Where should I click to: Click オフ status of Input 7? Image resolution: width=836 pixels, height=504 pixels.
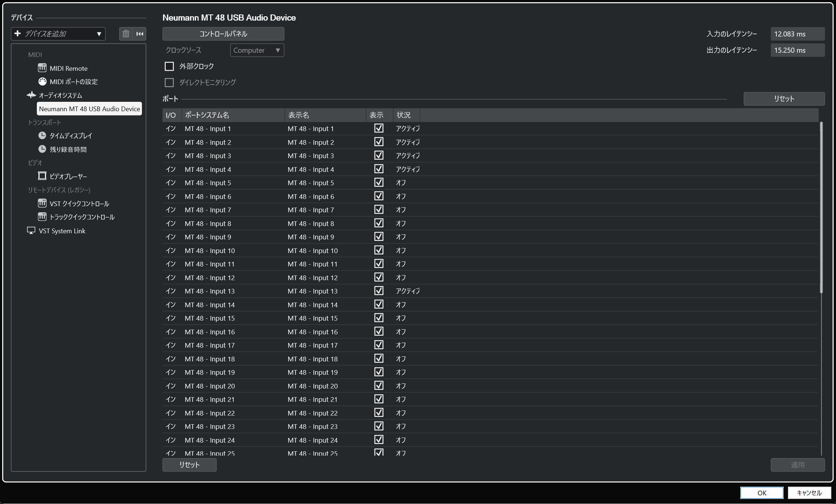tap(401, 210)
